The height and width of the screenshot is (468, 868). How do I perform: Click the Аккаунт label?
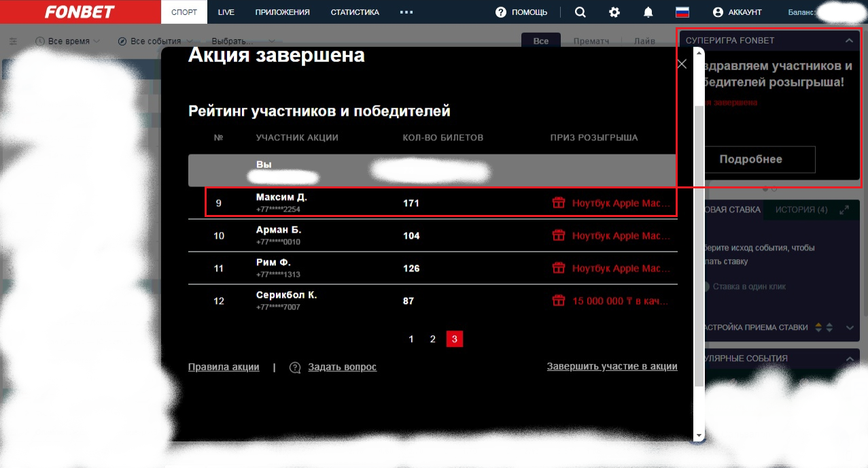(745, 12)
